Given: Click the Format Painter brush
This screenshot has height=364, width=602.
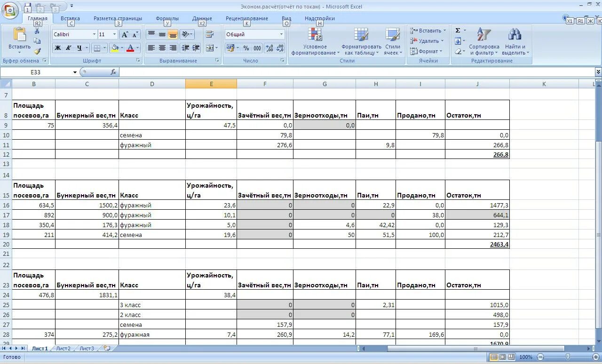Looking at the screenshot, I should pos(37,51).
